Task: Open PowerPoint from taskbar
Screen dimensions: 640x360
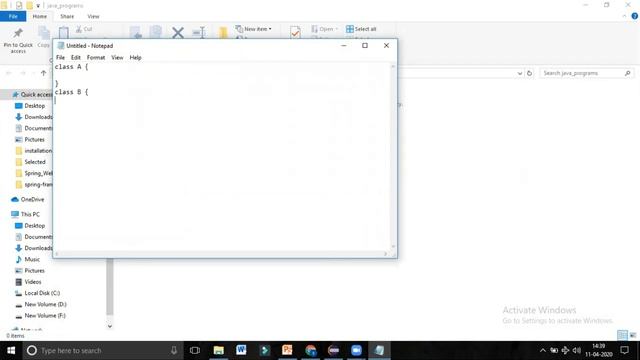Action: click(x=287, y=351)
